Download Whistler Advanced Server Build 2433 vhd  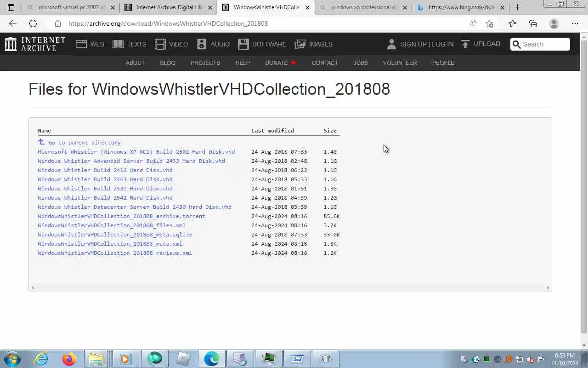pyautogui.click(x=131, y=161)
